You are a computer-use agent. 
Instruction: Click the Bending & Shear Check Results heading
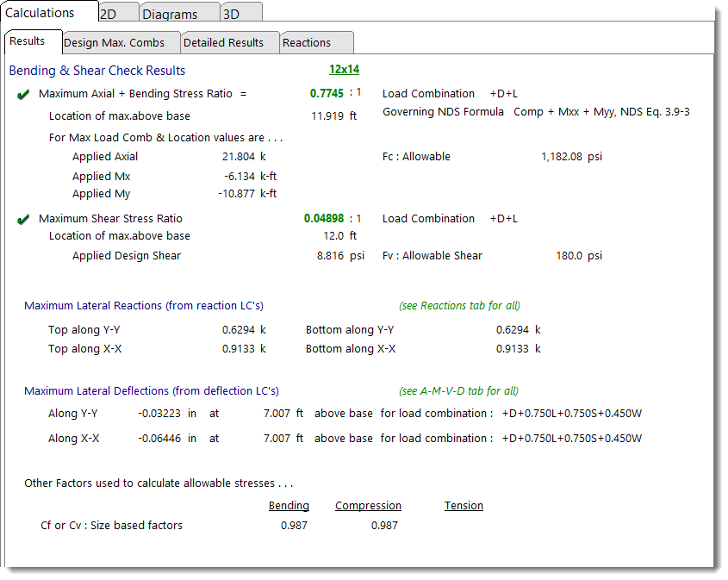click(x=96, y=71)
